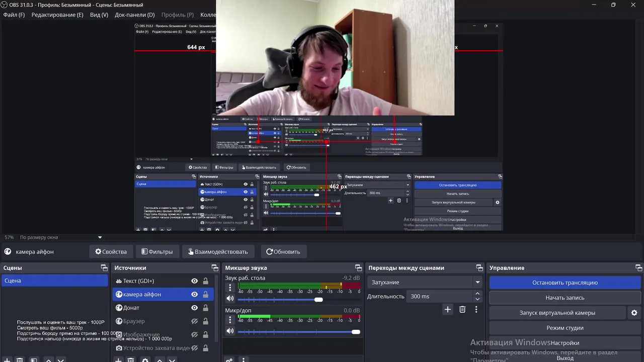Click Начать запись button

pos(565,298)
